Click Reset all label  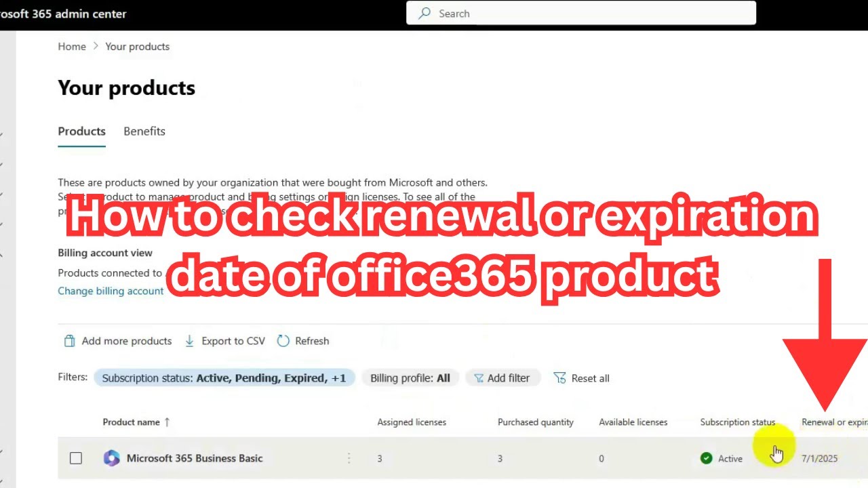[x=591, y=378]
